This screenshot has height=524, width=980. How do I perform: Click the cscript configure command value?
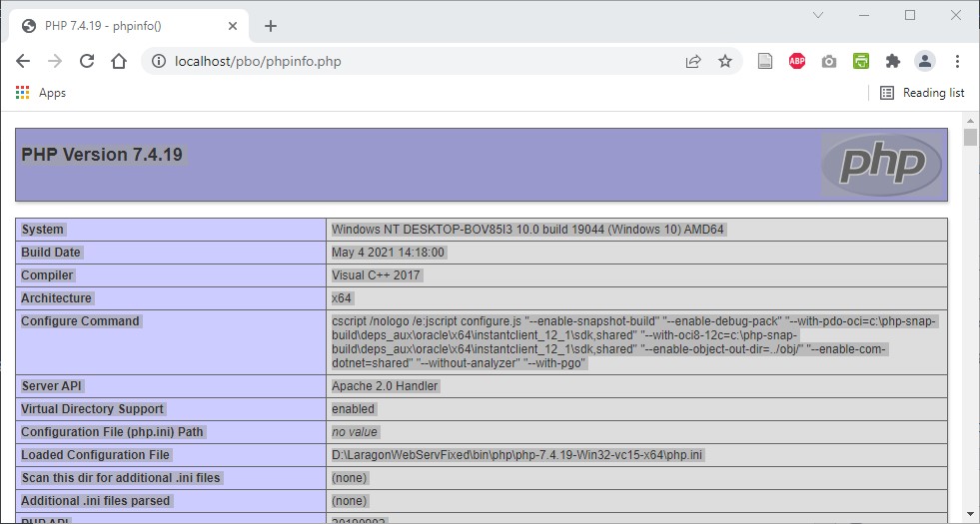click(x=634, y=342)
